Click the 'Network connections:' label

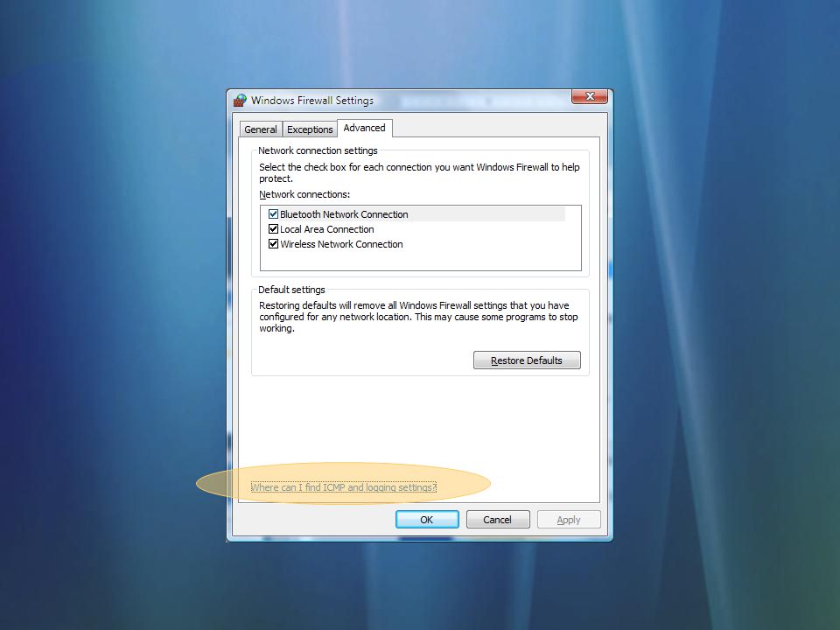point(304,194)
